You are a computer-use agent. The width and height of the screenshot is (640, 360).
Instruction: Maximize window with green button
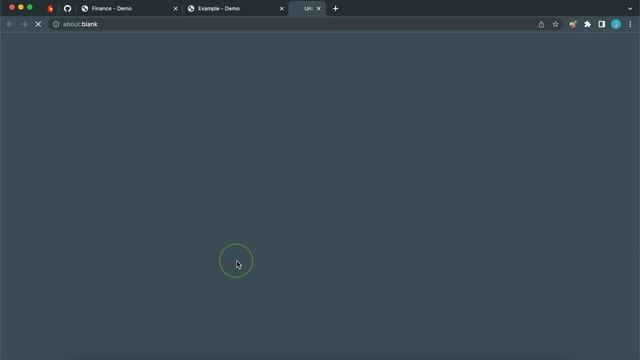30,7
